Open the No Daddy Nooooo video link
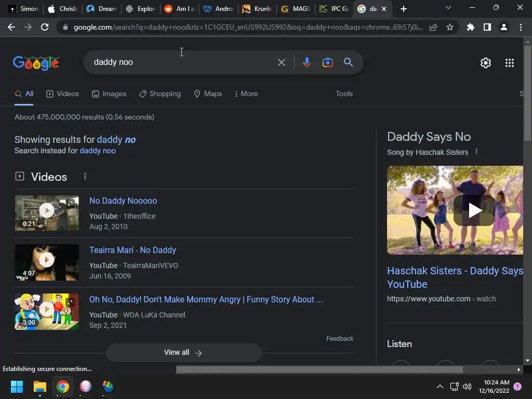The height and width of the screenshot is (399, 532). pyautogui.click(x=123, y=201)
